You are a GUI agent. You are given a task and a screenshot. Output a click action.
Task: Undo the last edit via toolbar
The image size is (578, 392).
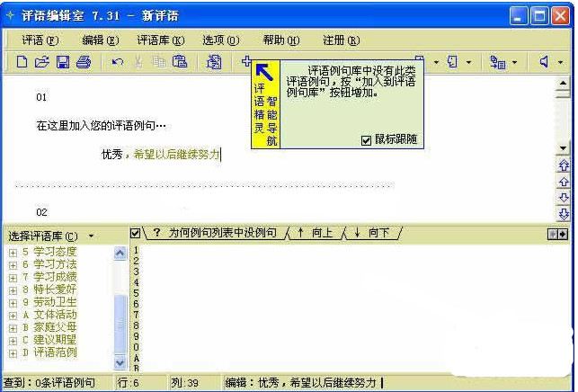coord(117,61)
